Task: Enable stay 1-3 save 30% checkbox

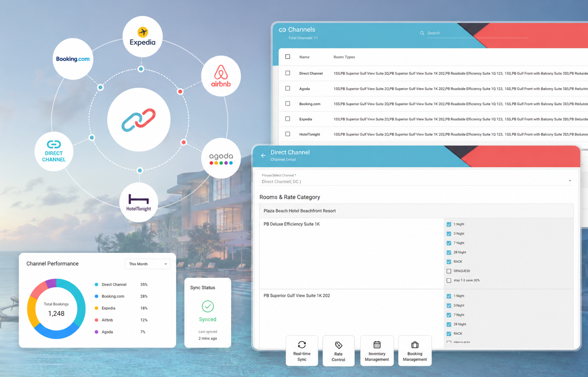Action: pyautogui.click(x=449, y=280)
